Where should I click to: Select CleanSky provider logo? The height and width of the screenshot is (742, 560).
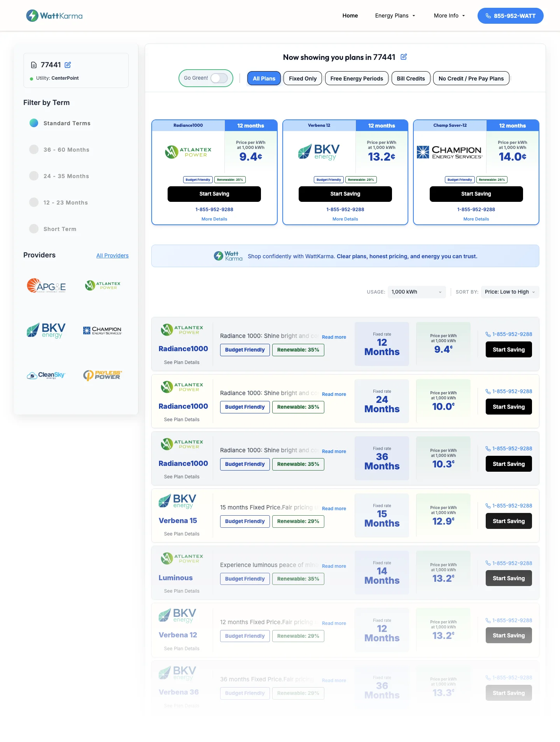click(x=46, y=375)
